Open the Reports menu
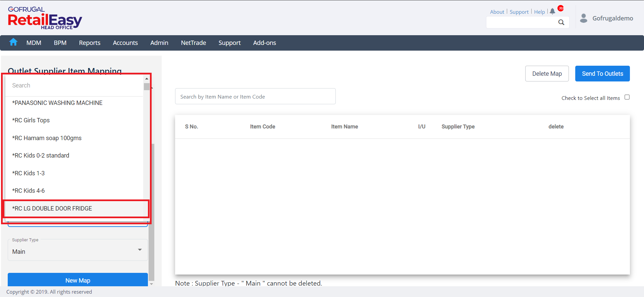Viewport: 644px width, 297px height. tap(90, 43)
